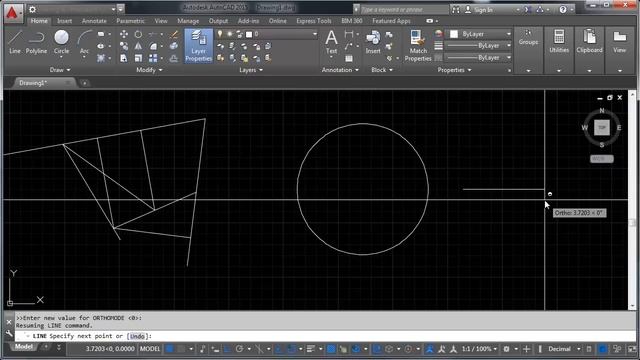
Task: Switch to the Annotate ribbon tab
Action: pyautogui.click(x=94, y=21)
